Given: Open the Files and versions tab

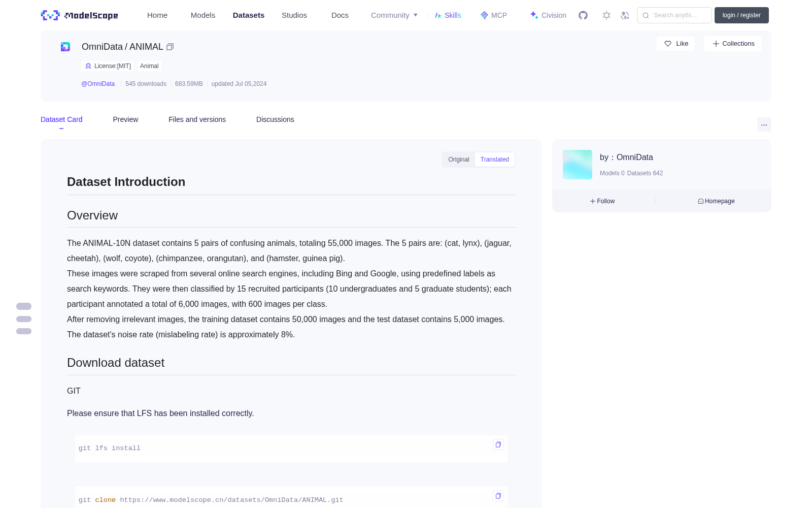Looking at the screenshot, I should pos(197,119).
